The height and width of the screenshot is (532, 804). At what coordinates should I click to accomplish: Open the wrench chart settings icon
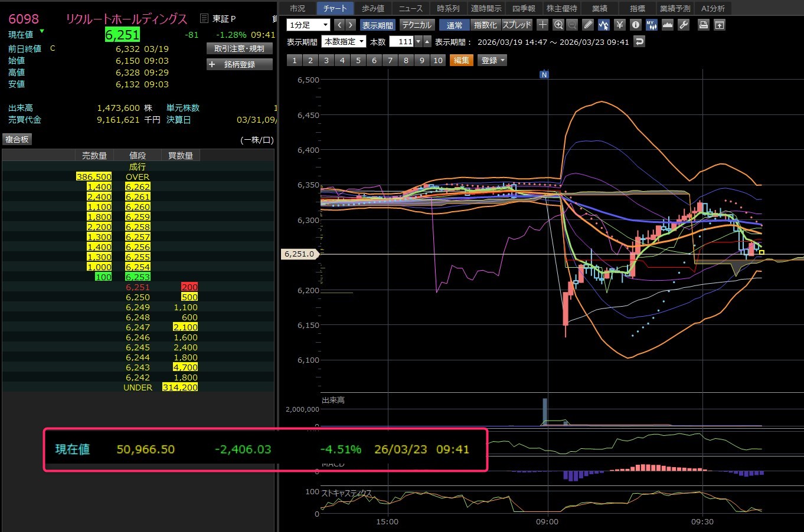coord(684,25)
